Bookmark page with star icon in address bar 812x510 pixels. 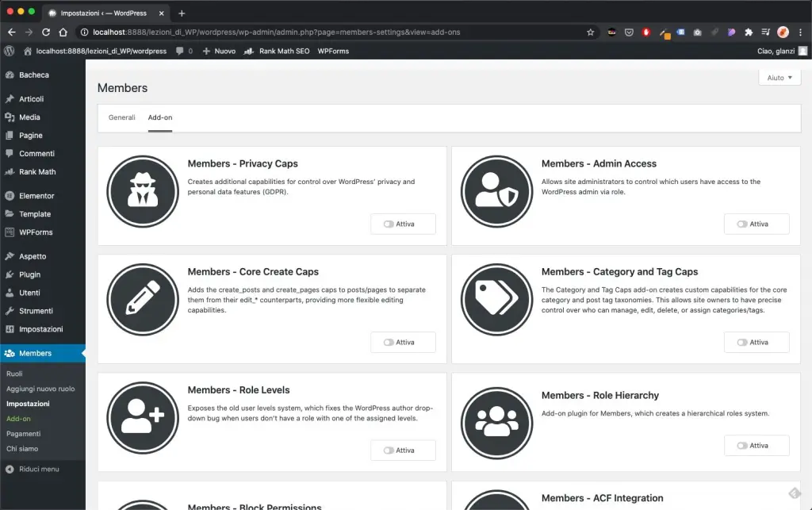590,32
